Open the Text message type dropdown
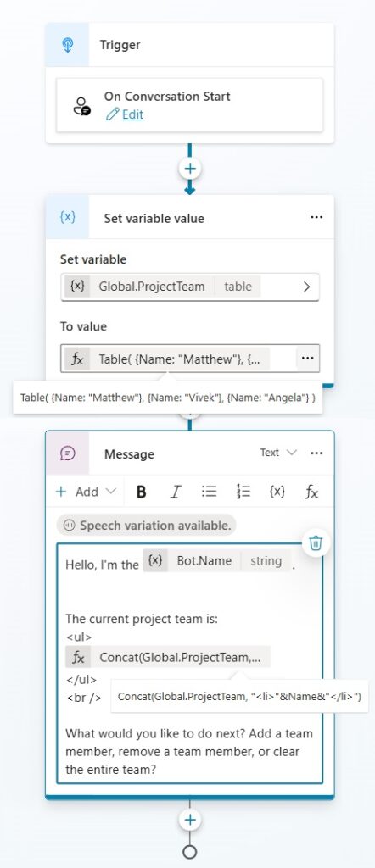The width and height of the screenshot is (375, 868). (278, 453)
